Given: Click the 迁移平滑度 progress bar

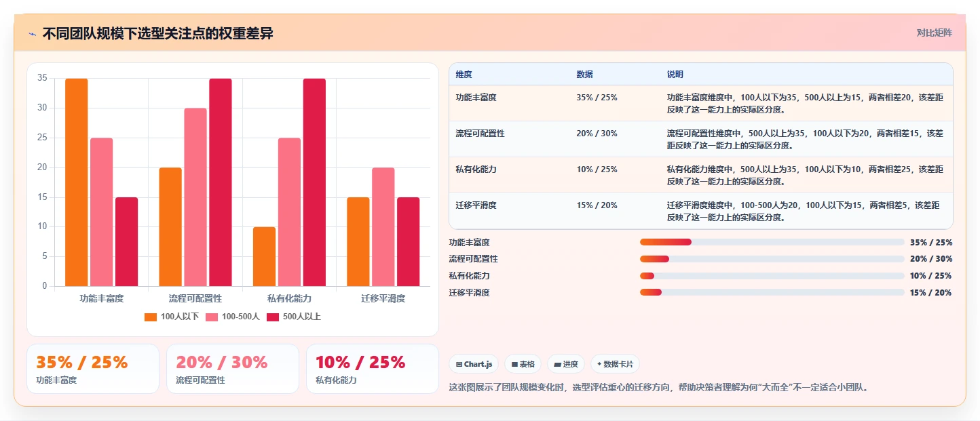Looking at the screenshot, I should (772, 292).
